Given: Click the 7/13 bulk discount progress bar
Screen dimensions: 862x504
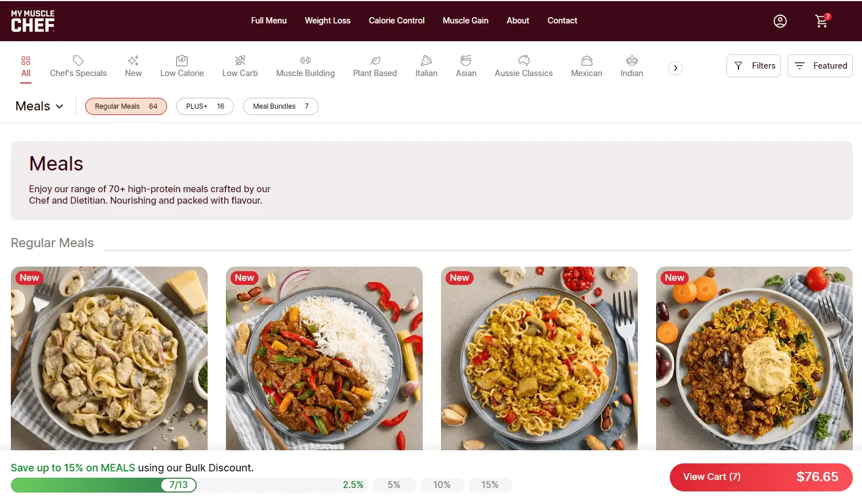Looking at the screenshot, I should click(104, 485).
